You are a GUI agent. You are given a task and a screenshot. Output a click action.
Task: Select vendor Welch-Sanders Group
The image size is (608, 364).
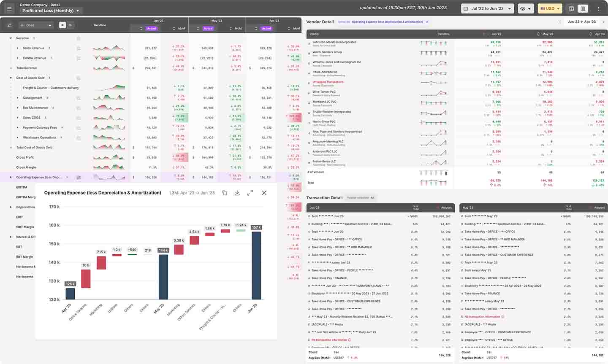coord(327,52)
